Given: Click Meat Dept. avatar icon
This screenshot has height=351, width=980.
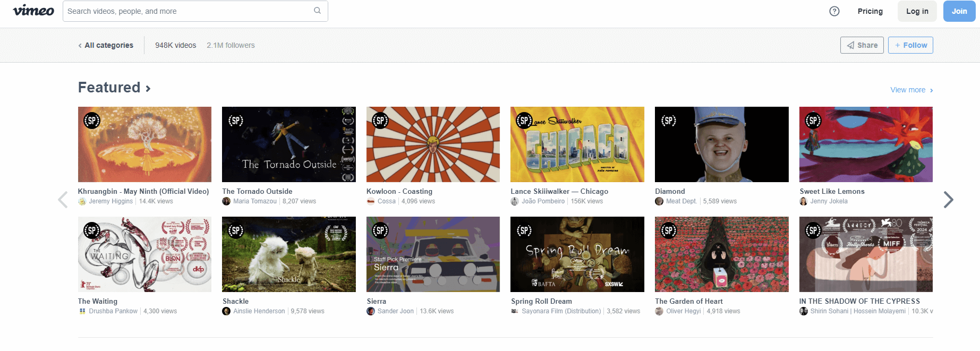Looking at the screenshot, I should (x=659, y=201).
